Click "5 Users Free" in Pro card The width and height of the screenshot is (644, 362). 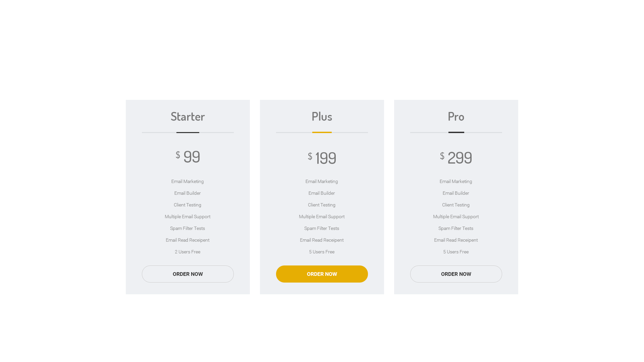(456, 252)
